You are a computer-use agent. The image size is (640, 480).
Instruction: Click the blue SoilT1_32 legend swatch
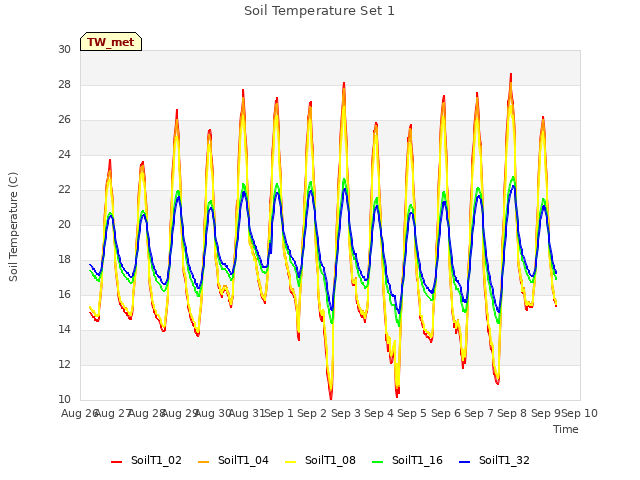(464, 462)
